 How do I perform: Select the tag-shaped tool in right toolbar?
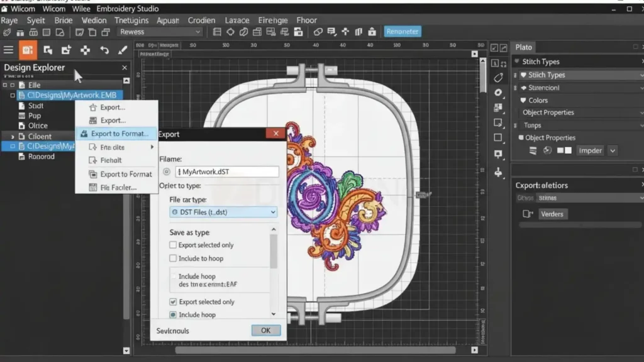pyautogui.click(x=498, y=77)
